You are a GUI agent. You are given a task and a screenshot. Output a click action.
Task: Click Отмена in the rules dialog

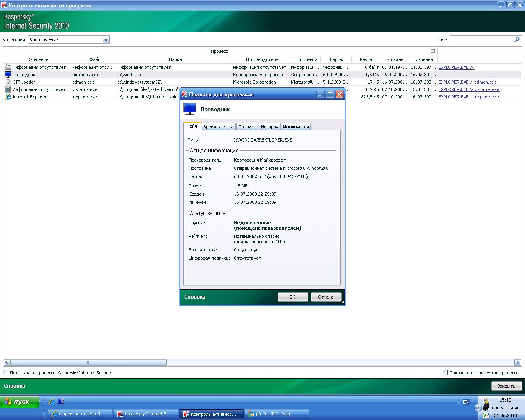pos(326,297)
